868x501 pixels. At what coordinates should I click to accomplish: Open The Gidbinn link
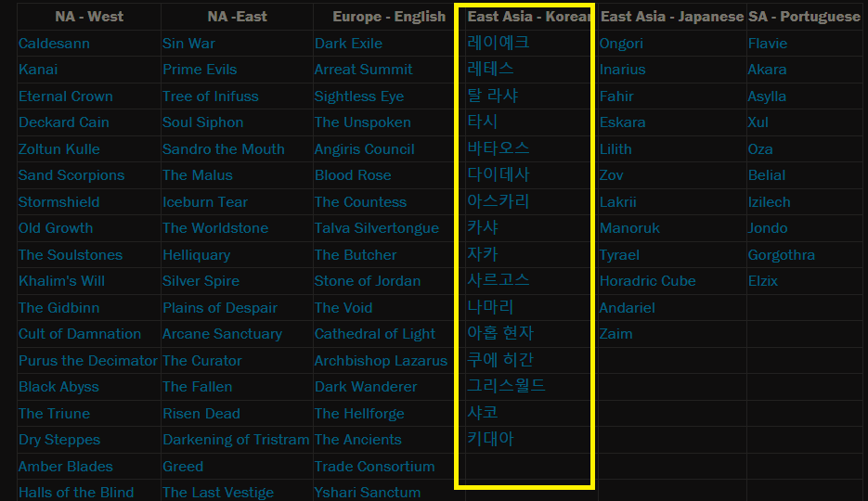tap(58, 307)
